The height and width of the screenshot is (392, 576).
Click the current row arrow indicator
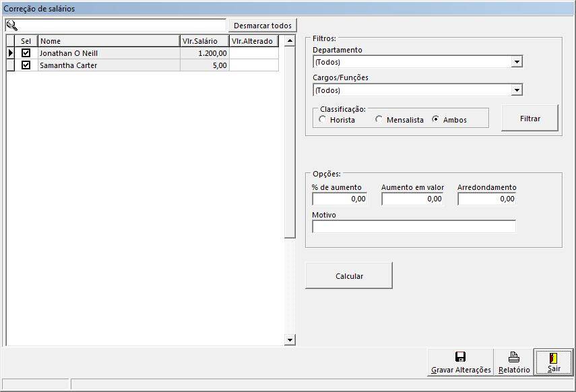pyautogui.click(x=10, y=53)
